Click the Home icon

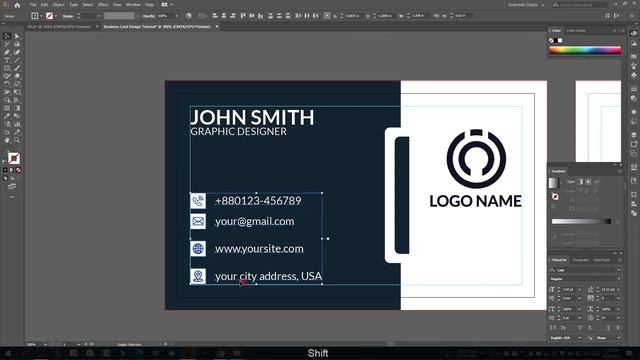point(17,5)
